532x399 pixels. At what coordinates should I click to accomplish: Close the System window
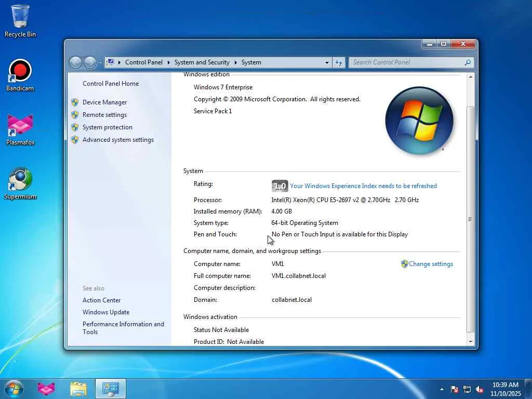(x=463, y=44)
